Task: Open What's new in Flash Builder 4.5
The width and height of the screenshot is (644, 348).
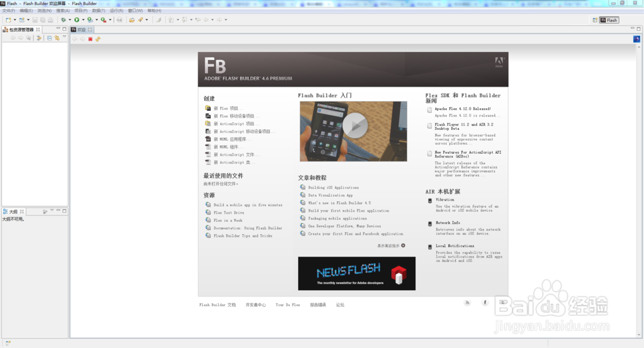Action: coord(339,203)
